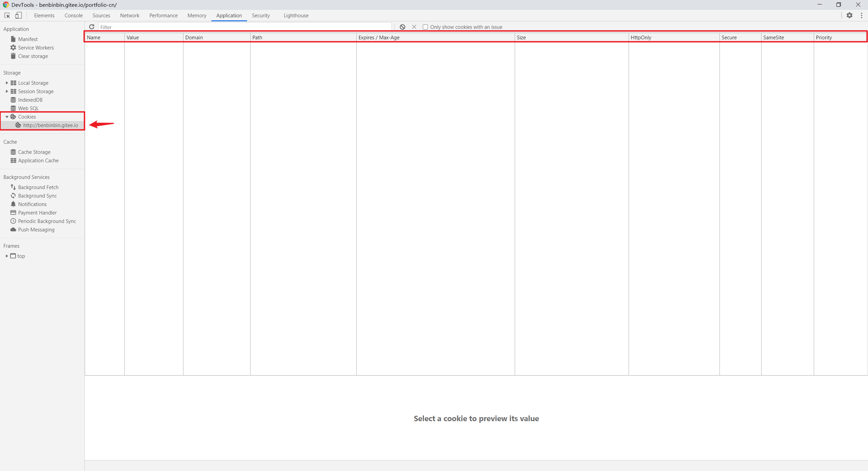Collapse the Cookies tree node
868x471 pixels.
coord(7,117)
